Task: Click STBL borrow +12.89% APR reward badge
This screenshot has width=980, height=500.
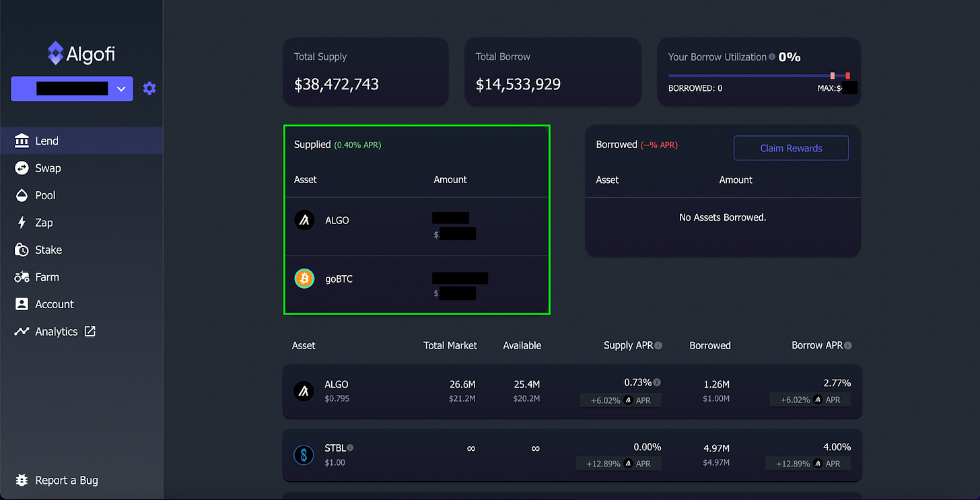Action: [x=808, y=464]
